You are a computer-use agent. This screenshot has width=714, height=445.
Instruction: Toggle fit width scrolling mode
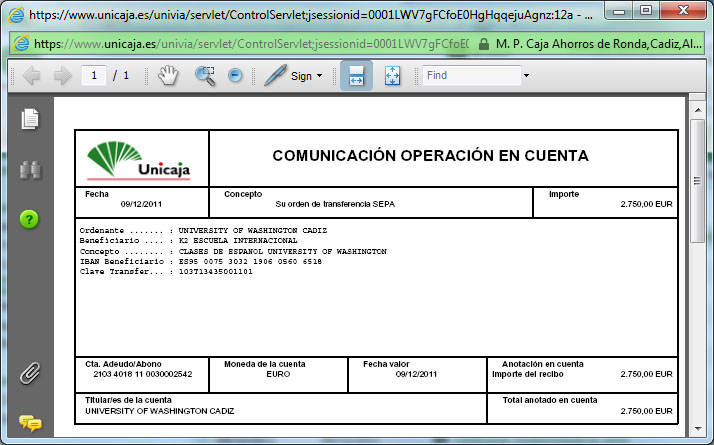356,76
